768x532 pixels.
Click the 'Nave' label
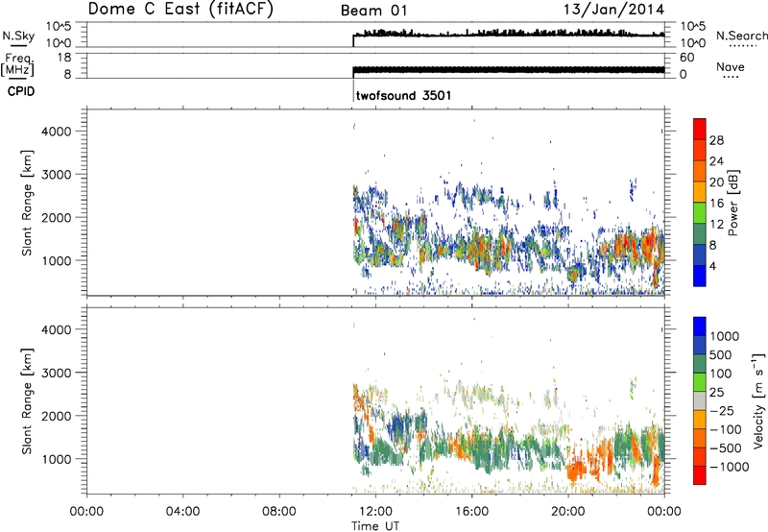coord(731,66)
